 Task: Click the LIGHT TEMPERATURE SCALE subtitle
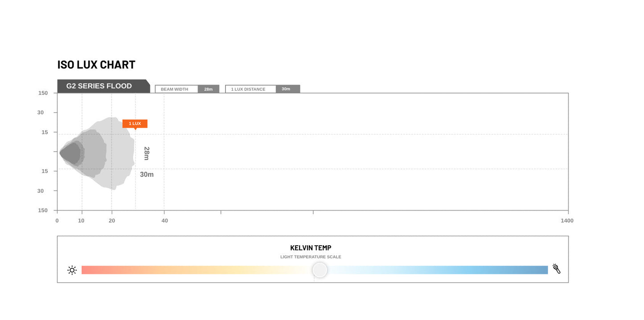tap(311, 257)
